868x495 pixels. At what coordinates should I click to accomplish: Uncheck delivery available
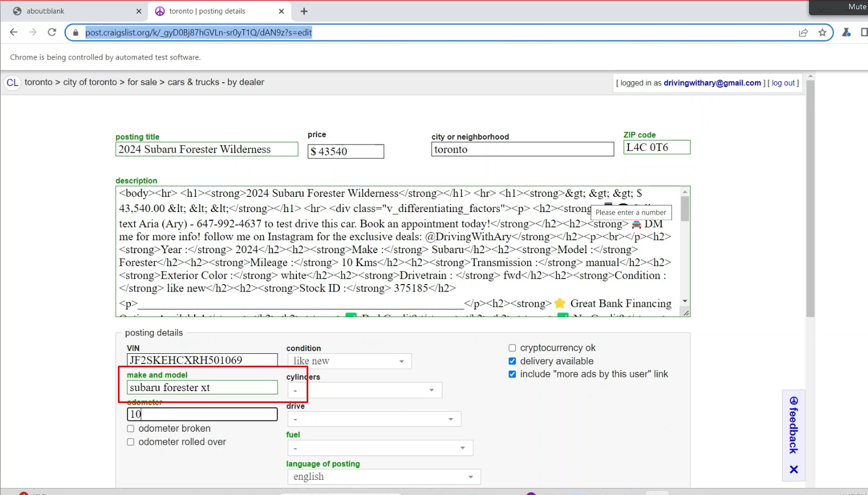click(512, 361)
